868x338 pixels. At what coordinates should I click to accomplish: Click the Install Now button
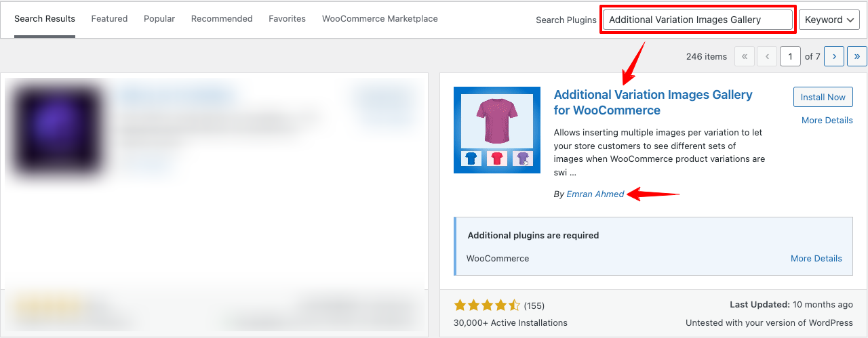coord(823,97)
